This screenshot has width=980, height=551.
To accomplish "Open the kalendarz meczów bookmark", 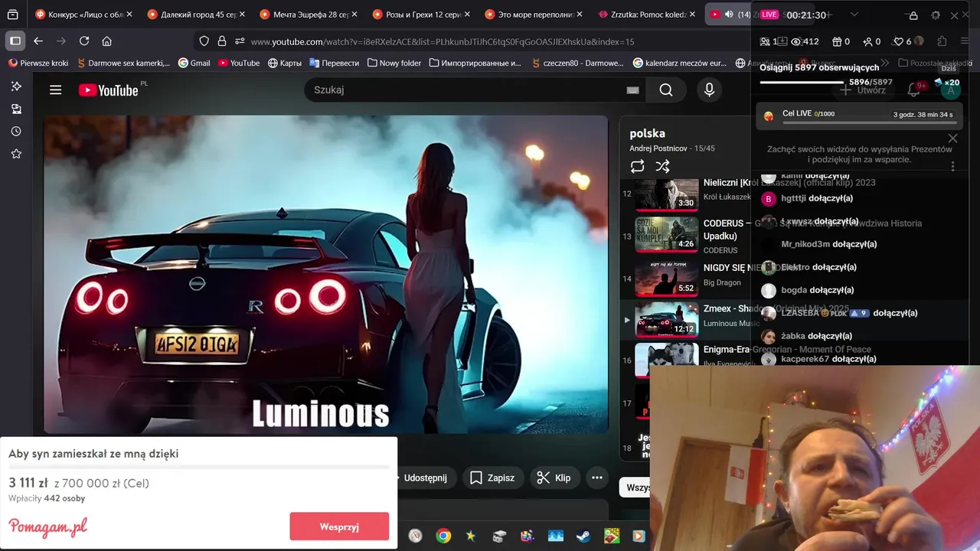I will 680,63.
